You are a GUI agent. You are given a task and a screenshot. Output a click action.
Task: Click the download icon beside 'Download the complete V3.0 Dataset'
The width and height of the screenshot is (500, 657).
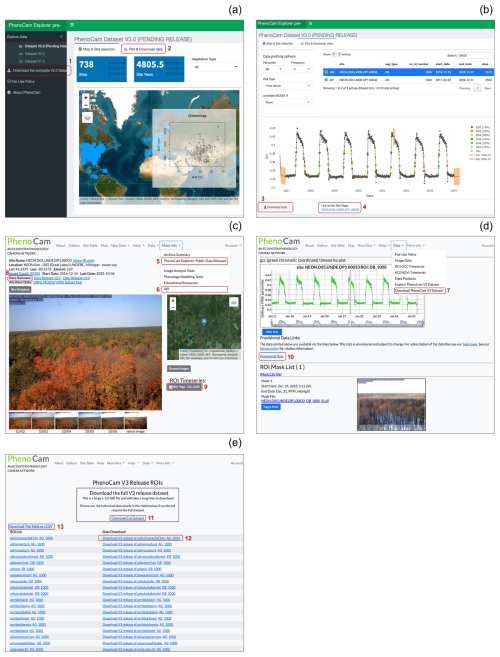[x=9, y=70]
